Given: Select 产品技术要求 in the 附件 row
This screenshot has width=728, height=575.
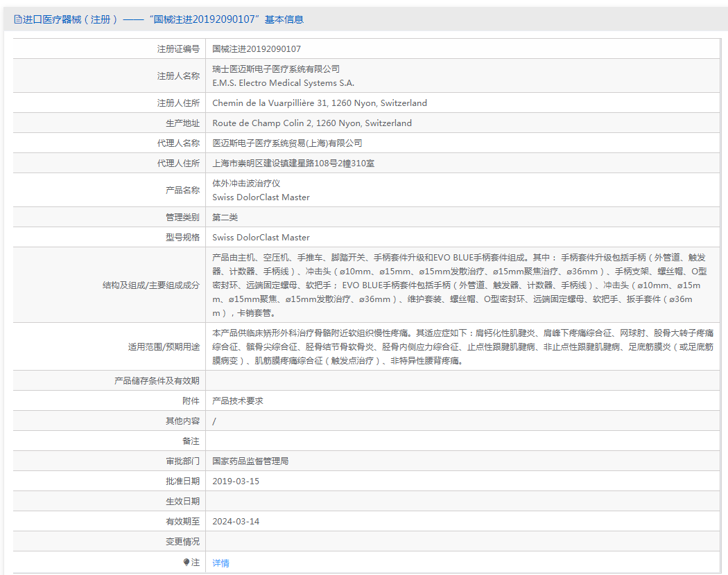Looking at the screenshot, I should 238,401.
